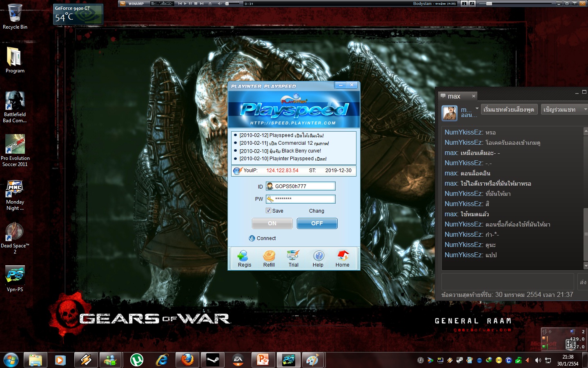Screen dimensions: 588x368
Task: Expand the invite-to-chat button dropdown arrow
Action: (586, 109)
